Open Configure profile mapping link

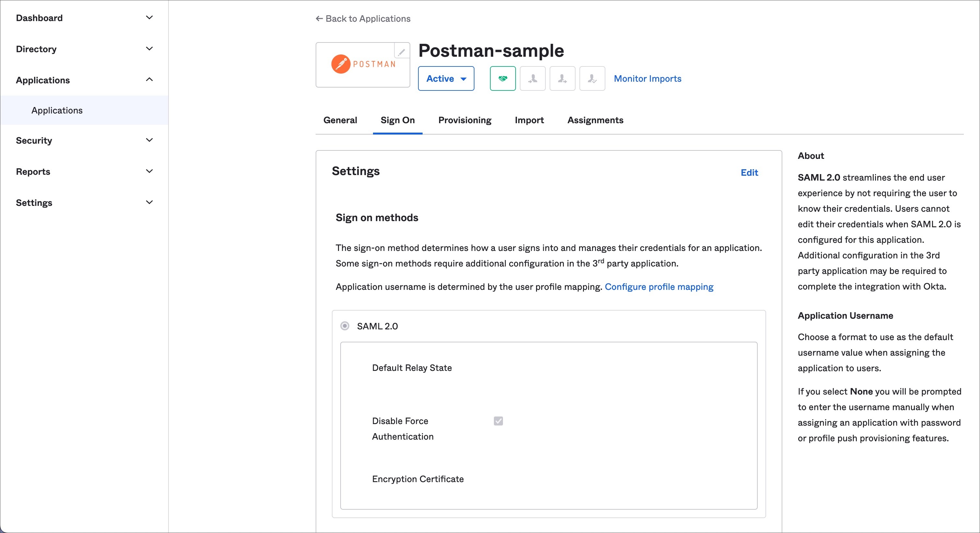tap(659, 287)
